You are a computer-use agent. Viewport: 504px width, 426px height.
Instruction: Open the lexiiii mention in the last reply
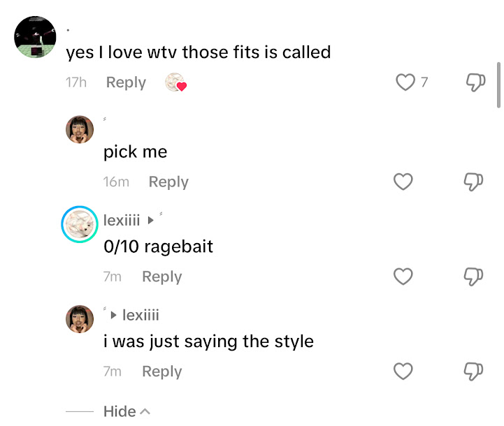click(141, 315)
